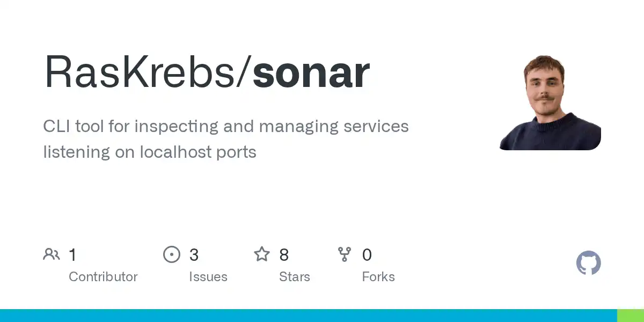Click the "RasKrebs" owner name
This screenshot has height=322, width=644.
tap(144, 72)
